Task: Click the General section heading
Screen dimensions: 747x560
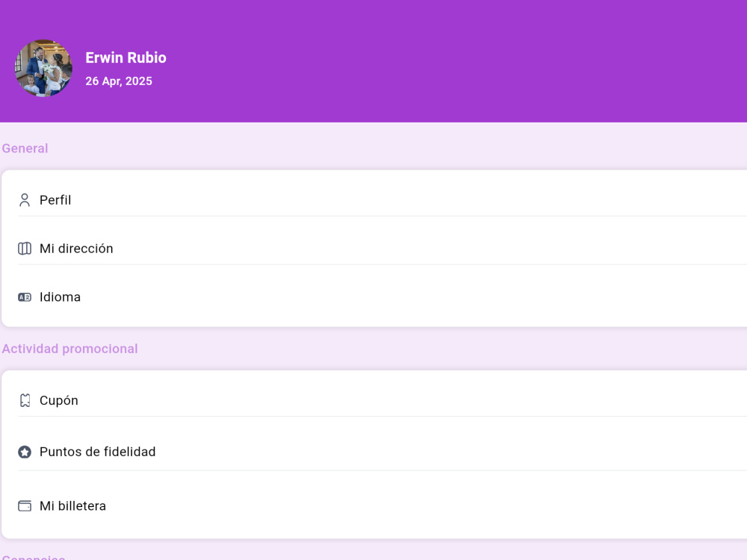Action: point(25,148)
